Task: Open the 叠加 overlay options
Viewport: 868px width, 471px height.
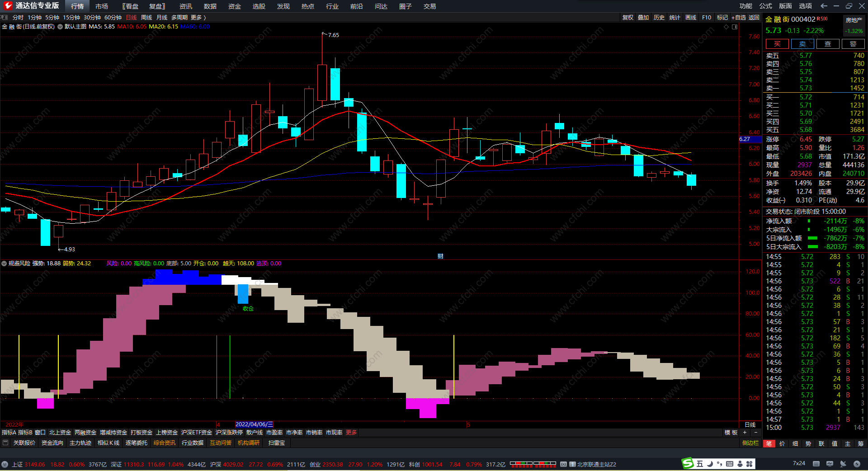Action: tap(643, 18)
